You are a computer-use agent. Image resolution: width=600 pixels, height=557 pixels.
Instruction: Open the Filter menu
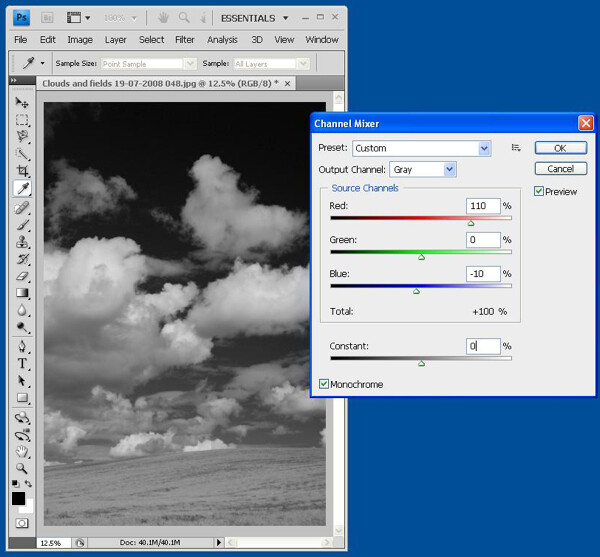tap(184, 39)
